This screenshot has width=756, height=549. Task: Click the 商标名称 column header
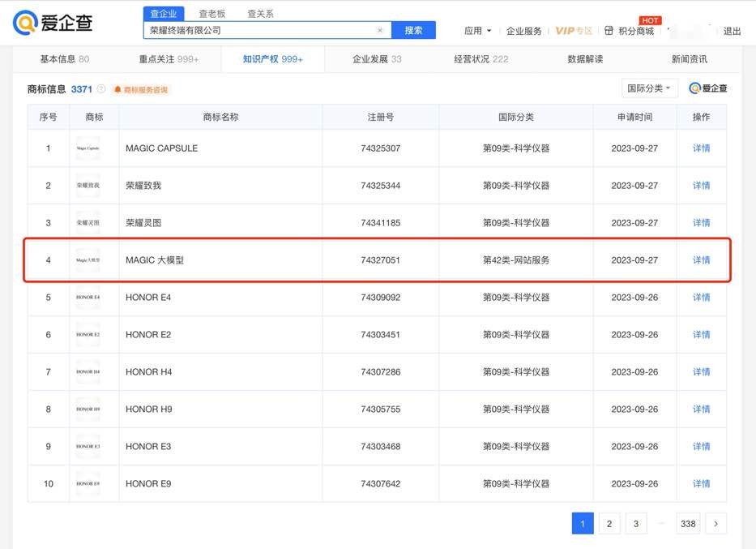coord(220,117)
